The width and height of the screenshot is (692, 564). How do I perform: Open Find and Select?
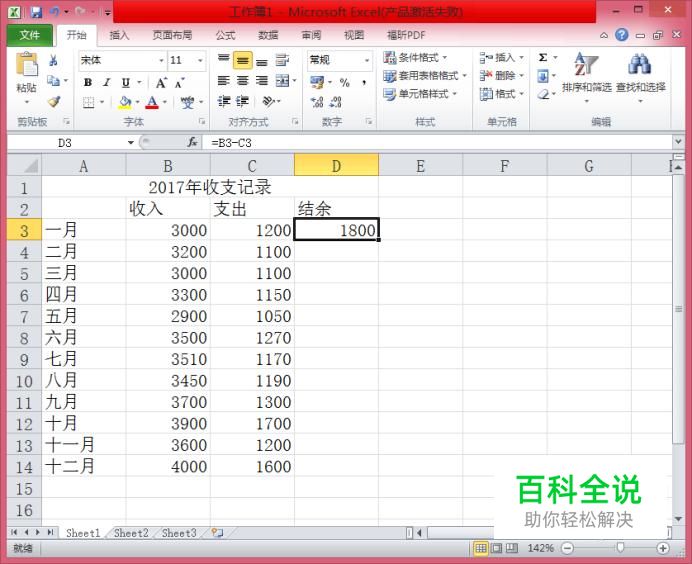point(640,78)
